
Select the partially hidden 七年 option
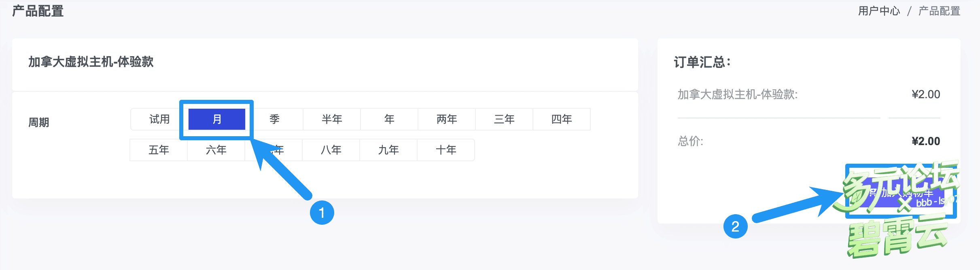click(279, 150)
